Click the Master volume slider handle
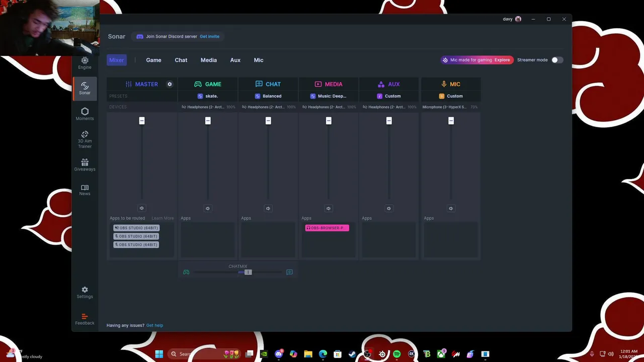 click(x=142, y=121)
